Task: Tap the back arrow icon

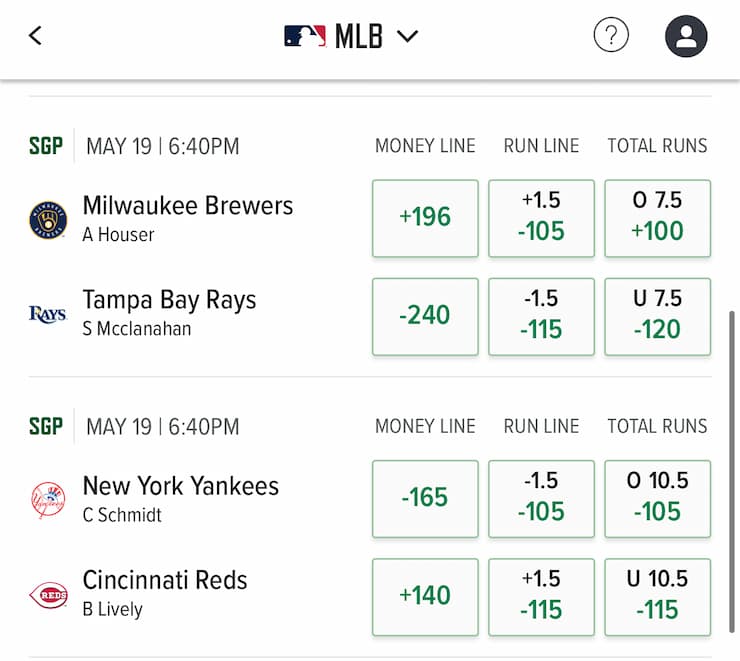Action: [35, 36]
